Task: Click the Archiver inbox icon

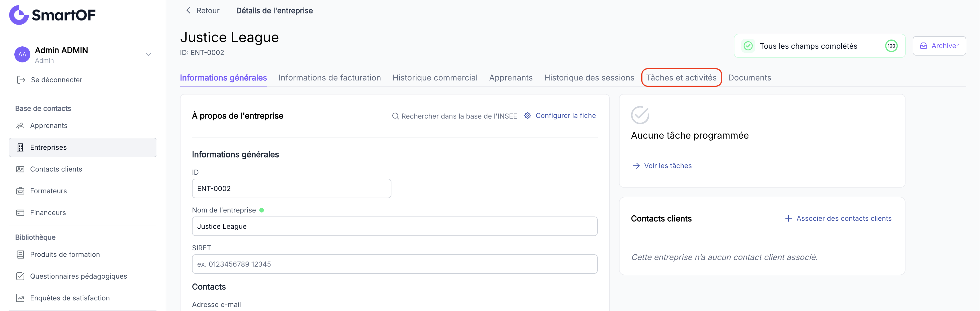Action: (x=923, y=46)
